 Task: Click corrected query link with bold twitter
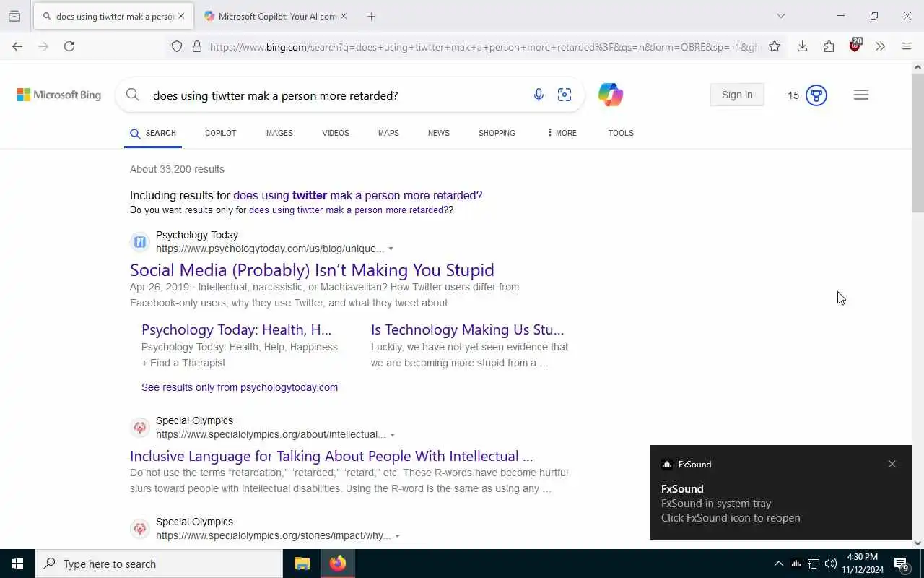coord(358,195)
